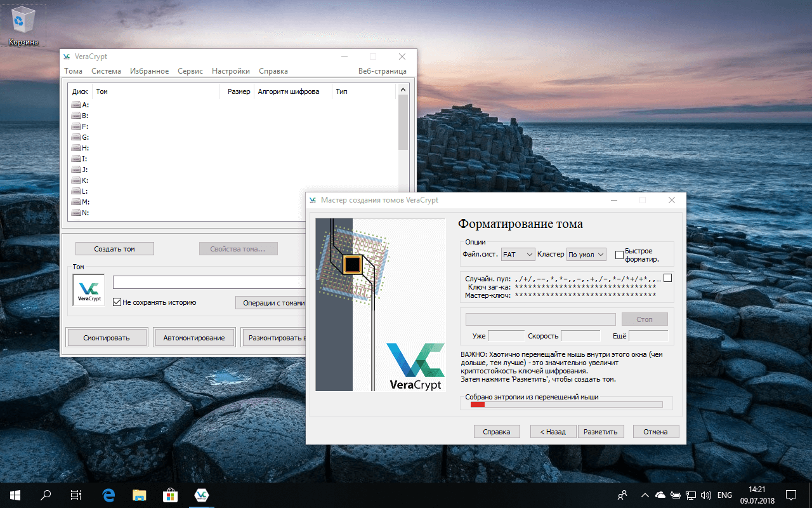The height and width of the screenshot is (508, 812).
Task: Click inside the empty volume path field
Action: pyautogui.click(x=209, y=282)
